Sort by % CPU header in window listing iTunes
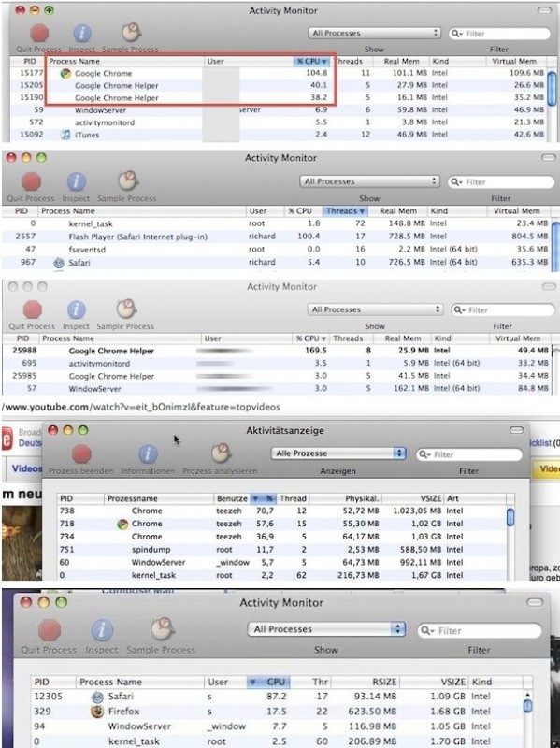560x748 pixels. [x=311, y=61]
